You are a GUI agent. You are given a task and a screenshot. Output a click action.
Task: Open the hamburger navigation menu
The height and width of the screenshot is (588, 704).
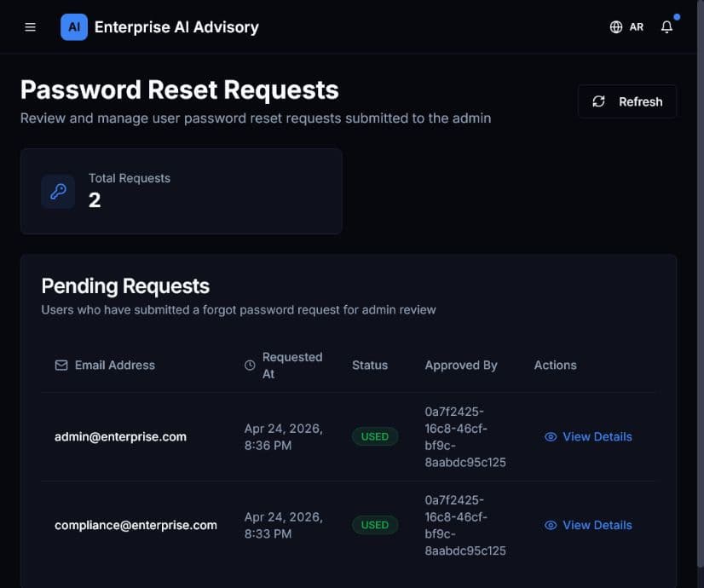pyautogui.click(x=30, y=27)
